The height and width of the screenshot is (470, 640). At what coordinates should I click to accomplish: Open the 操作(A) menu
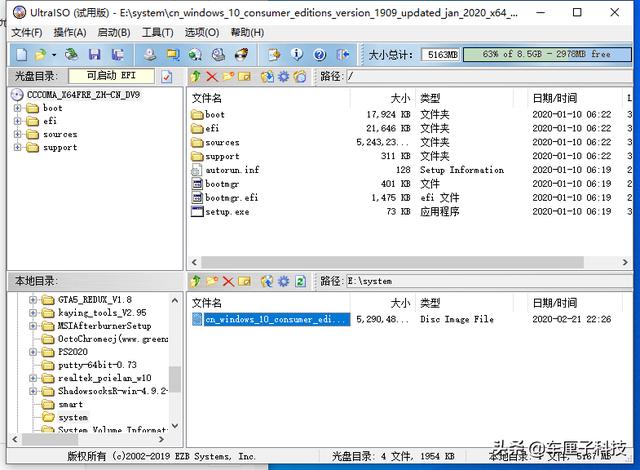tap(70, 32)
